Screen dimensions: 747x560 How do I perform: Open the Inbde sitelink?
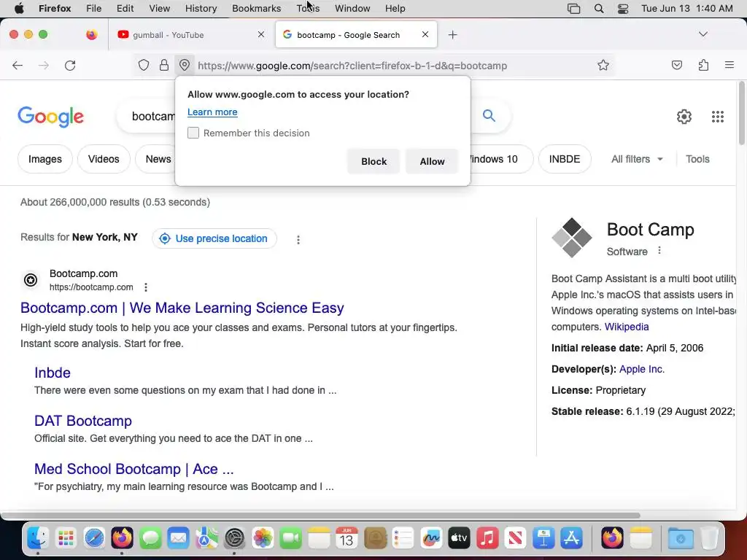(x=53, y=373)
